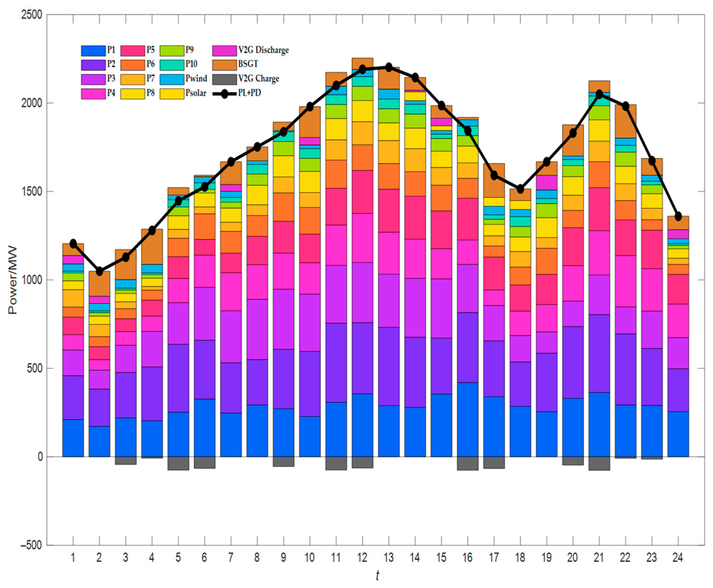The height and width of the screenshot is (588, 713).
Task: Click the Power/MW y-axis title
Action: 13,280
